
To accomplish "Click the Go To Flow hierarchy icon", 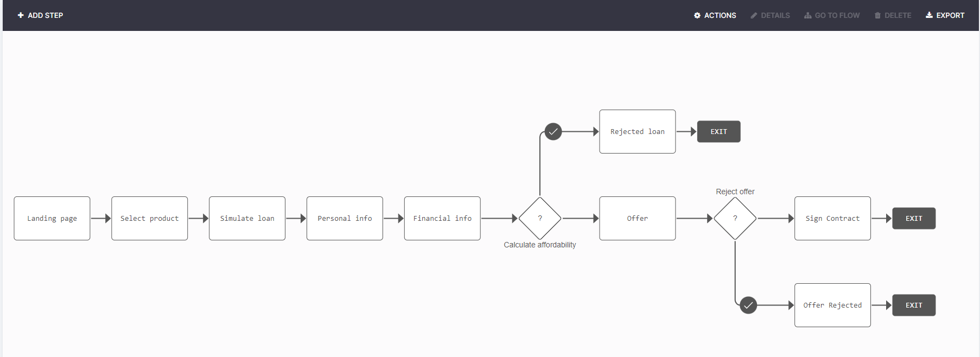I will [808, 15].
